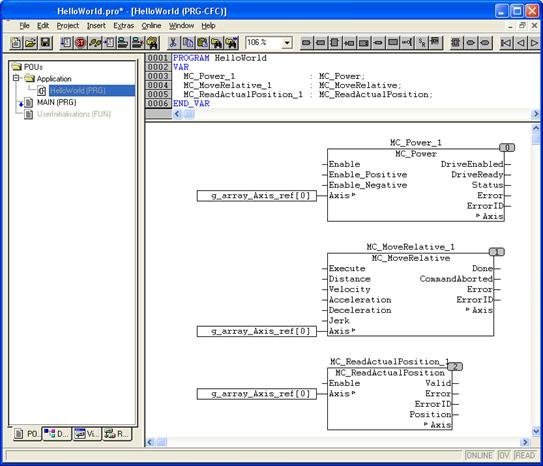543x466 pixels.
Task: Open the Project menu
Action: tap(68, 26)
